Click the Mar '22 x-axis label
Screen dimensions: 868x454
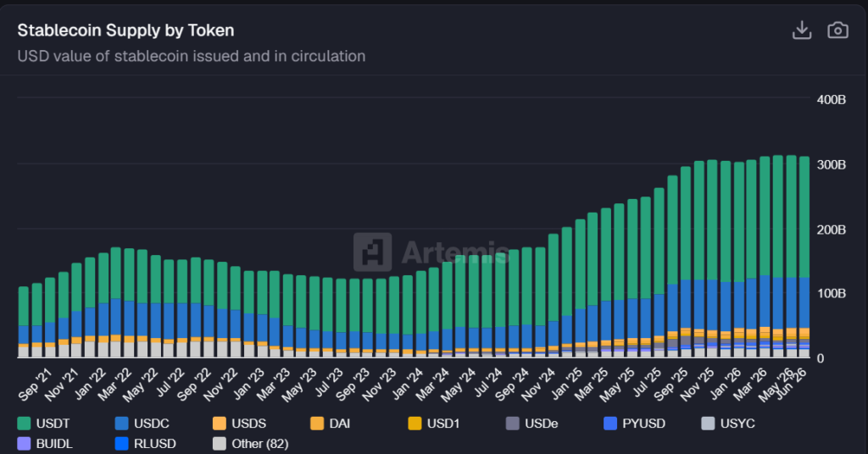tap(115, 385)
